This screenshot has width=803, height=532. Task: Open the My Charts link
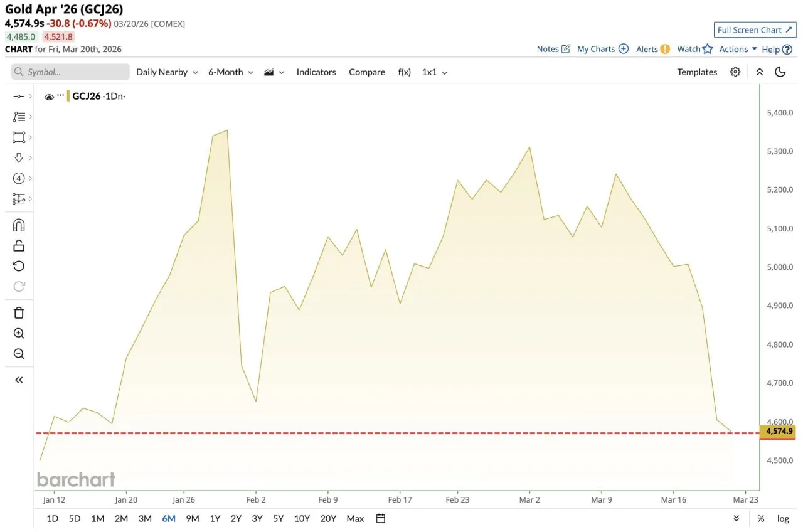tap(602, 49)
